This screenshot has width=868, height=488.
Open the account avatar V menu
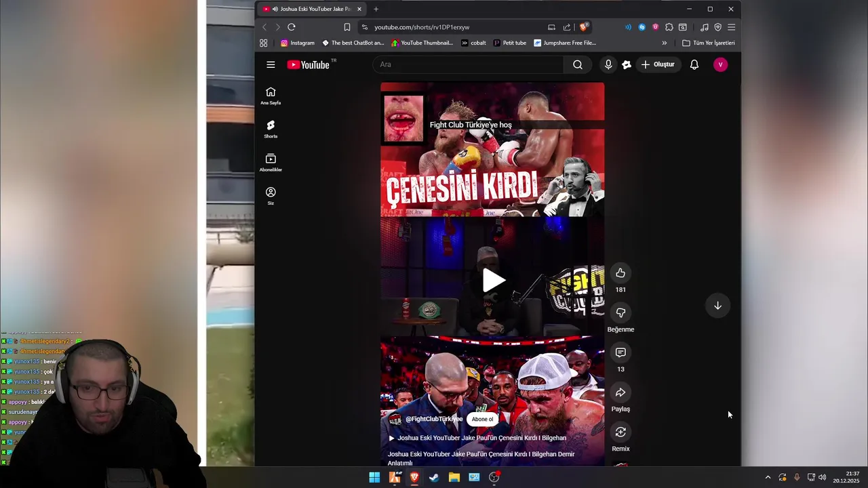(720, 64)
